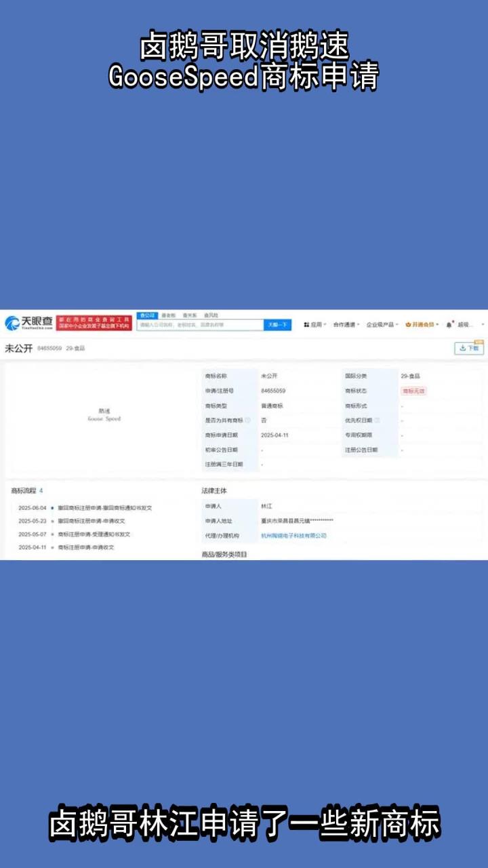This screenshot has height=868, width=488.
Task: Open the 开通会员 membership menu
Action: point(422,325)
